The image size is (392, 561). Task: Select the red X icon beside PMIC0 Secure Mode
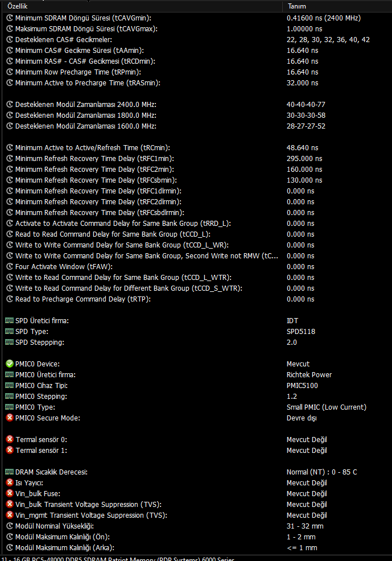point(10,418)
